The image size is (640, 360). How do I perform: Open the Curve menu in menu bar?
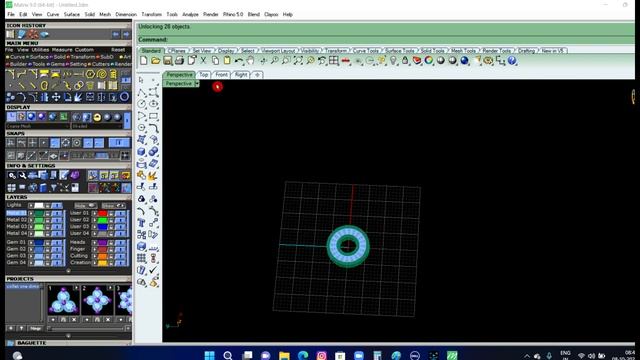click(x=53, y=14)
